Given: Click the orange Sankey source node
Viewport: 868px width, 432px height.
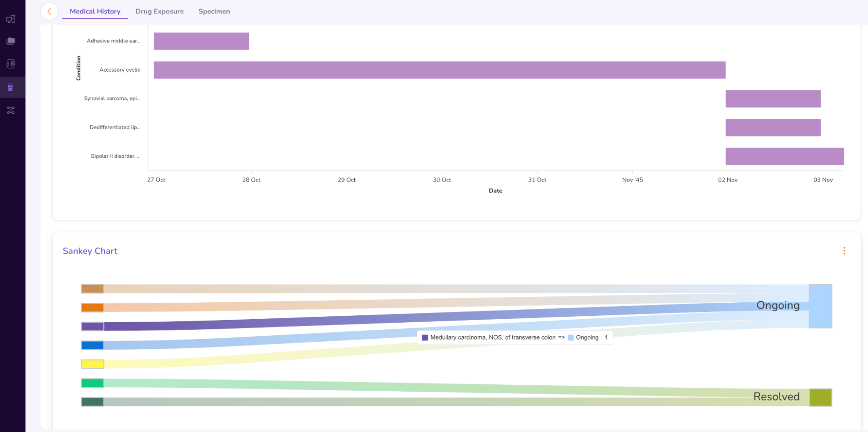Looking at the screenshot, I should pyautogui.click(x=92, y=308).
